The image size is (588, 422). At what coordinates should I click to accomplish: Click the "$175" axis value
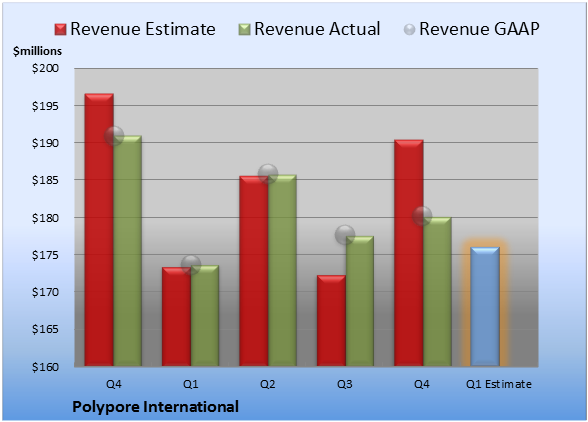pos(45,255)
